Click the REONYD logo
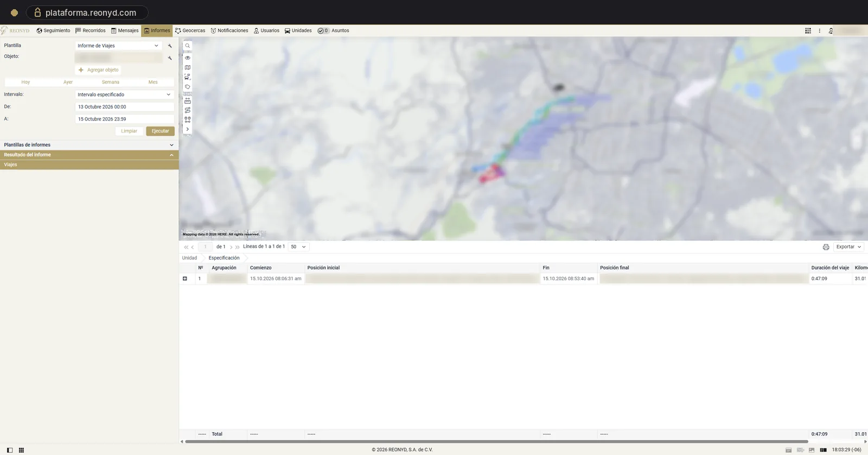The image size is (868, 455). point(16,30)
